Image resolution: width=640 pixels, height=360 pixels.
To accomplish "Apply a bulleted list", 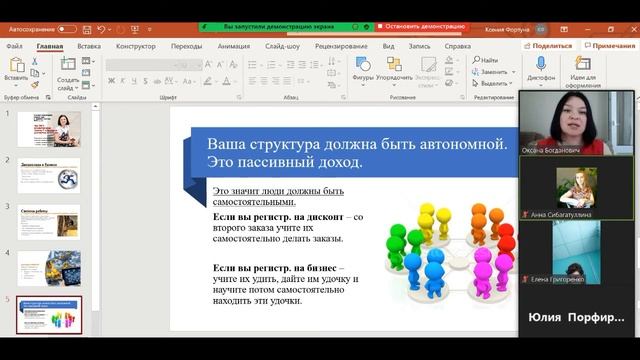I will pyautogui.click(x=253, y=64).
